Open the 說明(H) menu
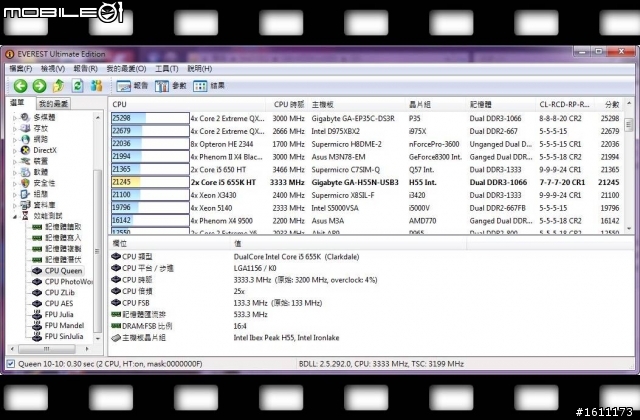Screen dimensions: 640x420 tap(200, 69)
